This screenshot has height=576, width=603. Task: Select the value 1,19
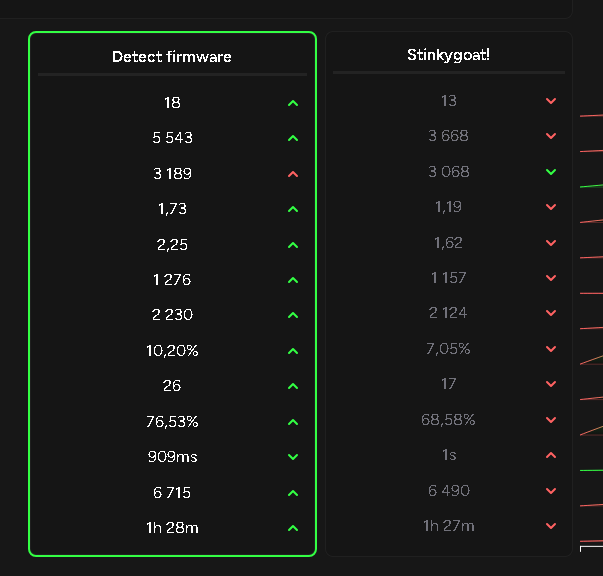click(x=448, y=207)
